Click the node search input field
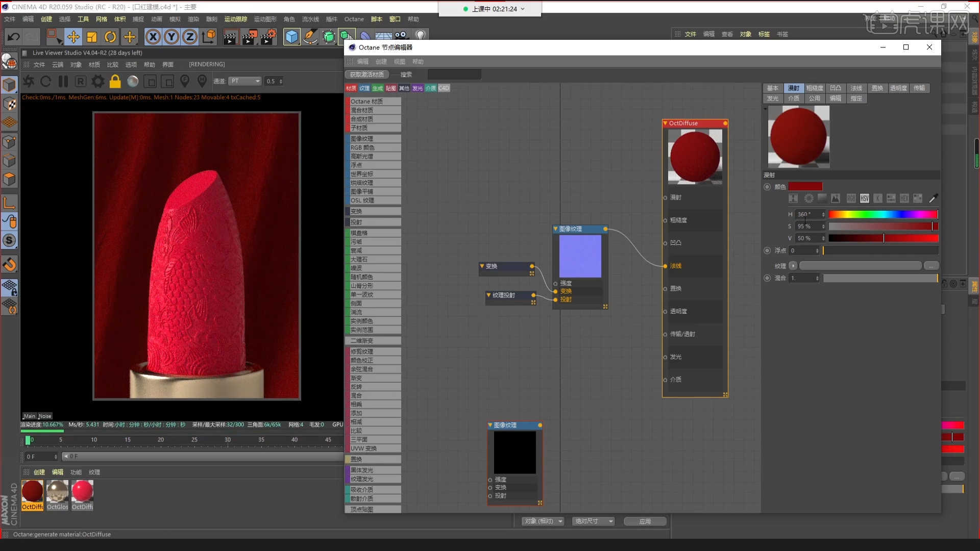The image size is (980, 551). point(454,74)
